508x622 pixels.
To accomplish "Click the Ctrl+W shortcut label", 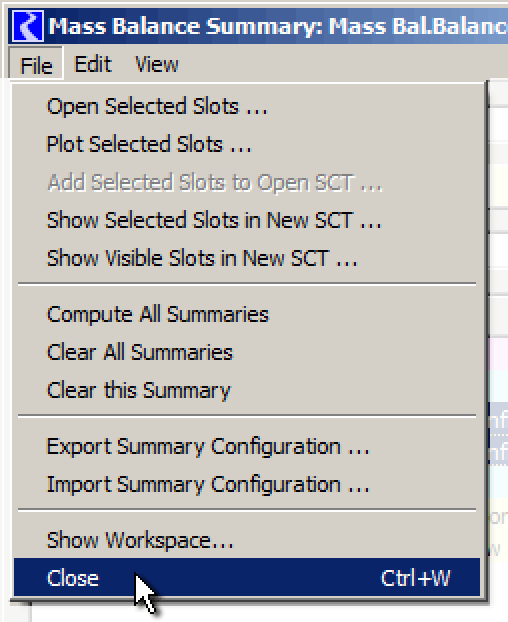I will [x=415, y=578].
